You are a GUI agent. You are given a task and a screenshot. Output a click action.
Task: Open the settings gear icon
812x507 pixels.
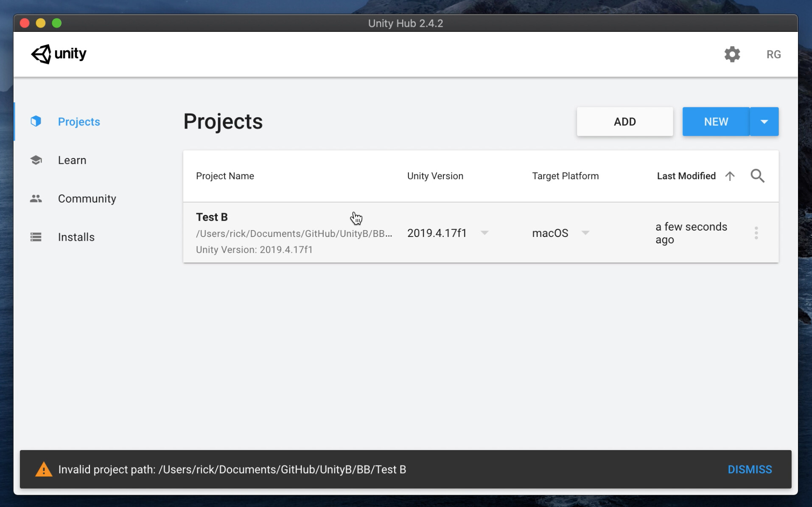(x=732, y=54)
